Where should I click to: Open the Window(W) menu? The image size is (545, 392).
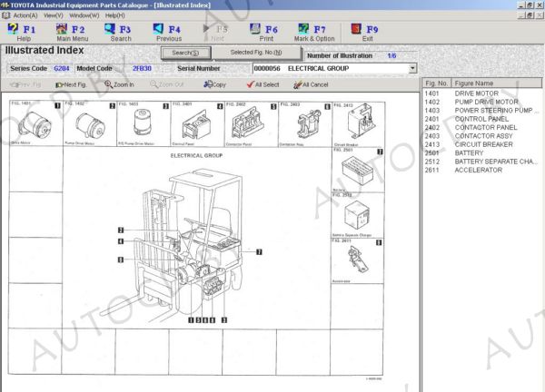tap(84, 15)
